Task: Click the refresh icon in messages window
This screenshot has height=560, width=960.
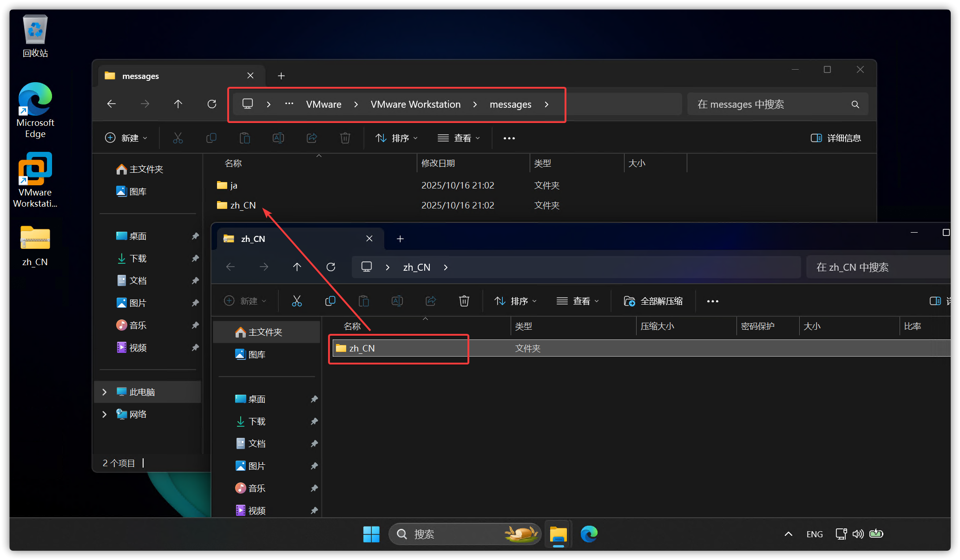Action: [211, 104]
